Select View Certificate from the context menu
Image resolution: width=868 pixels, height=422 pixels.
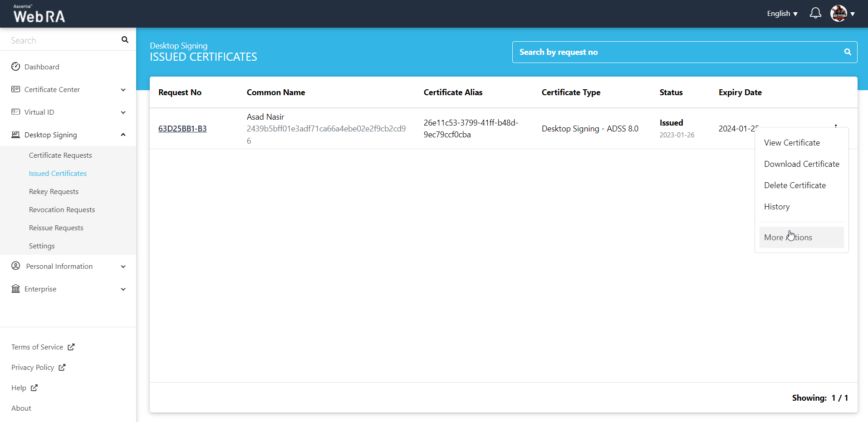(792, 143)
